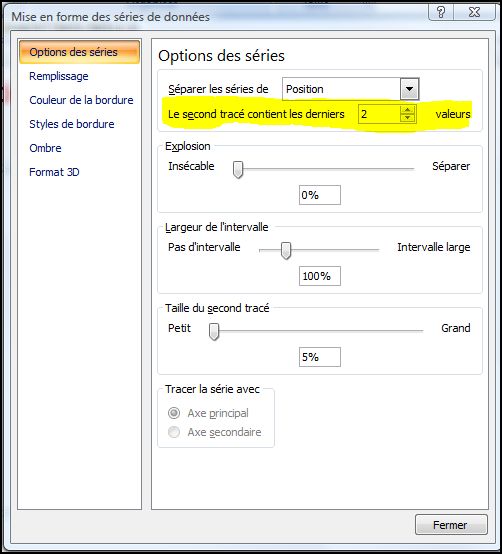The height and width of the screenshot is (554, 502).
Task: Open the 'Séparer les séries de' dropdown arrow
Action: pyautogui.click(x=409, y=89)
